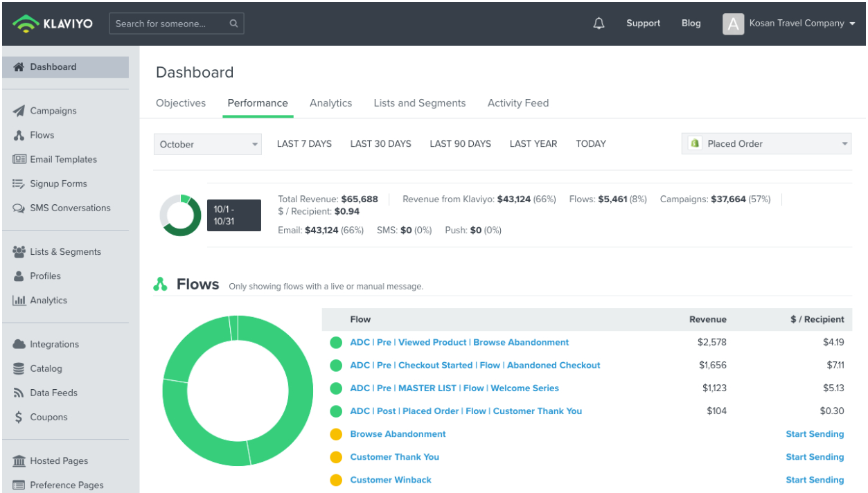Click the Email Templates icon
The height and width of the screenshot is (493, 868).
tap(19, 159)
